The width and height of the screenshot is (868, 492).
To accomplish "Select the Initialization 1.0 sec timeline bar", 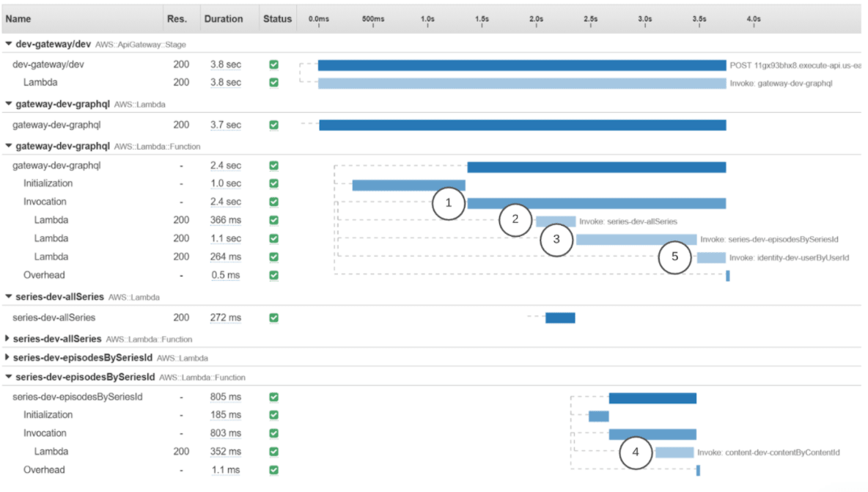I will [409, 185].
